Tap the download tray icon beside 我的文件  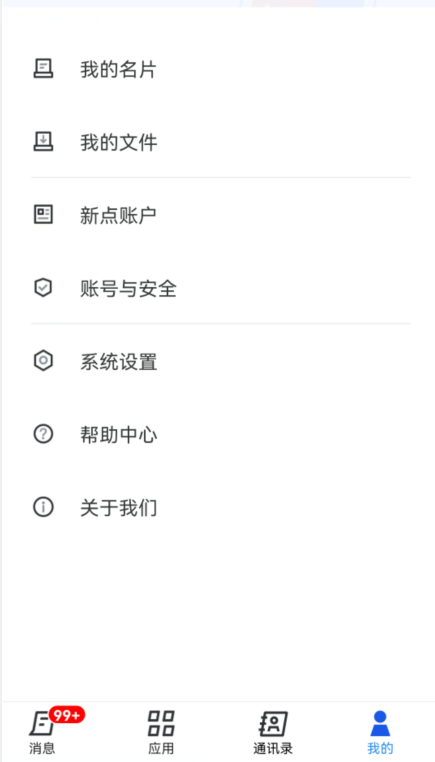point(43,141)
